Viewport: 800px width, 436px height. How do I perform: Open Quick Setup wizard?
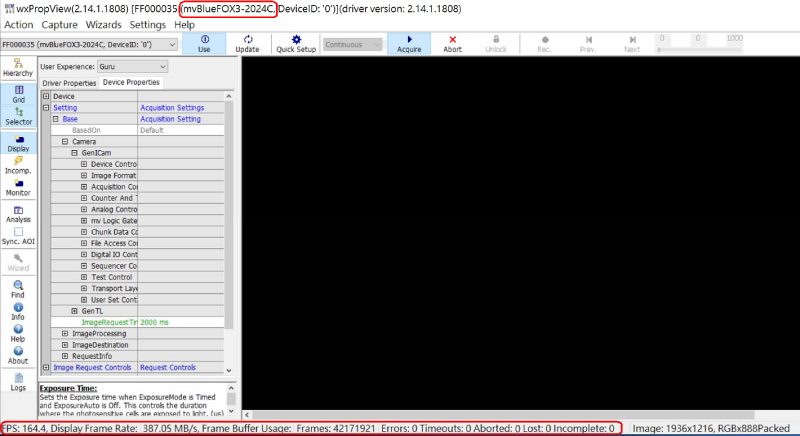point(296,44)
